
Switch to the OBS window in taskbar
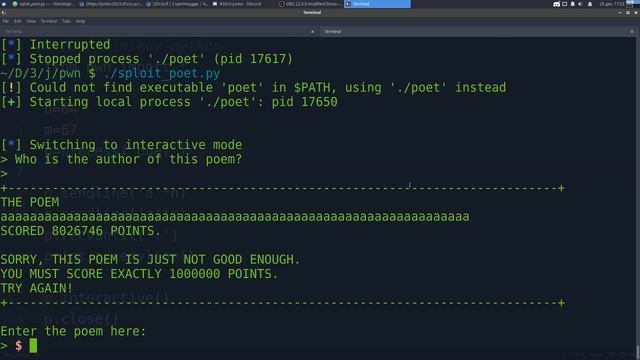coord(310,4)
